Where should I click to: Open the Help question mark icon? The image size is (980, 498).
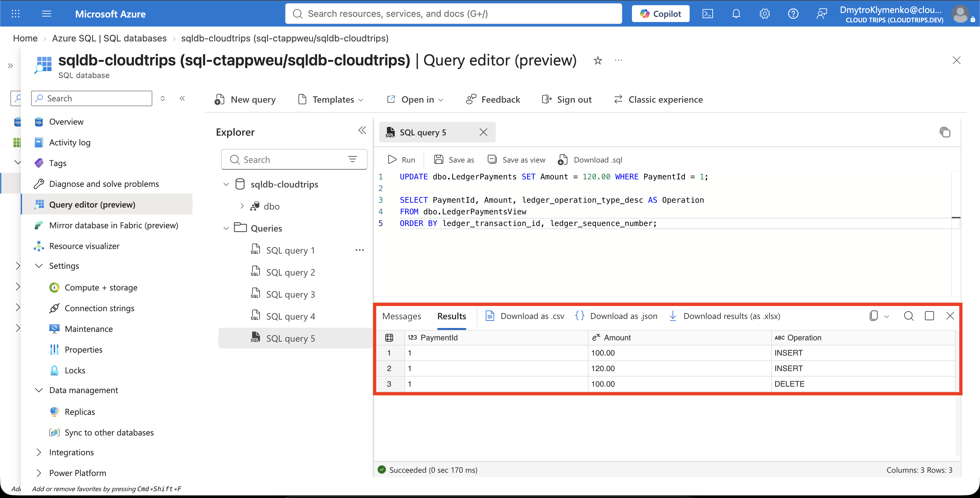pos(793,14)
